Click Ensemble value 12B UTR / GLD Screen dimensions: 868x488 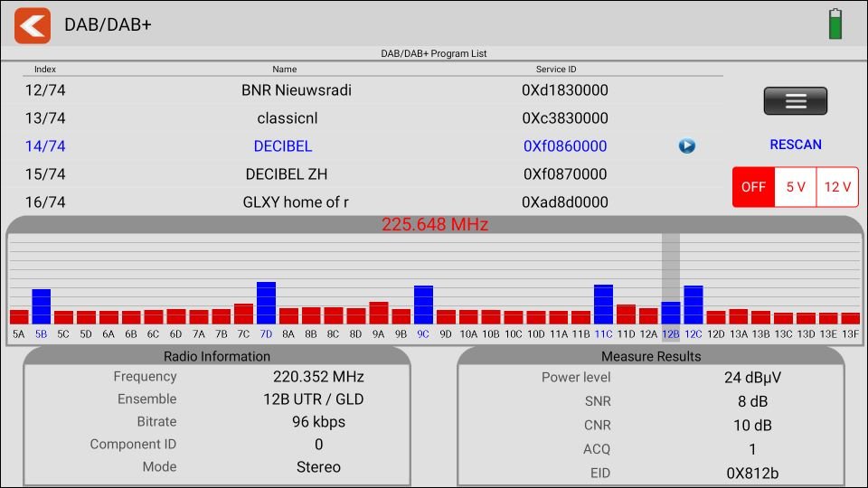pos(314,399)
